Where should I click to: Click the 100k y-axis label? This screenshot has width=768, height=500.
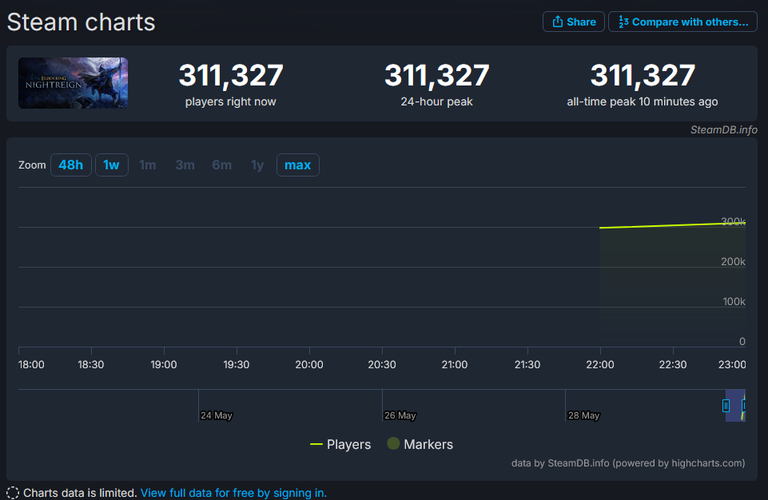tap(734, 302)
